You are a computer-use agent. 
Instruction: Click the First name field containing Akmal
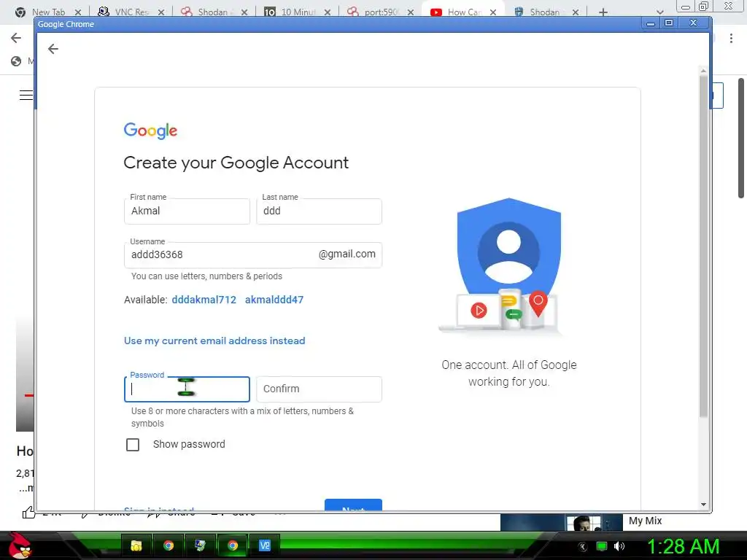tap(187, 211)
